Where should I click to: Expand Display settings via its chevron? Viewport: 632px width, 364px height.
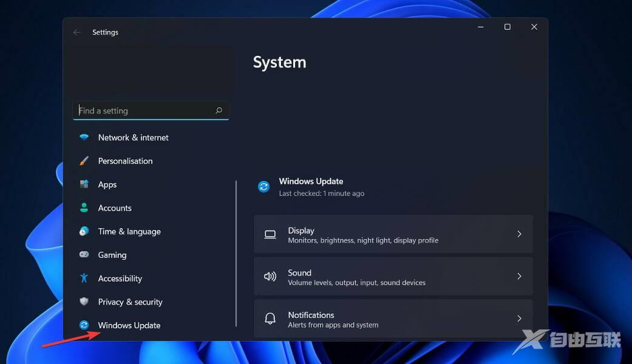click(x=519, y=234)
